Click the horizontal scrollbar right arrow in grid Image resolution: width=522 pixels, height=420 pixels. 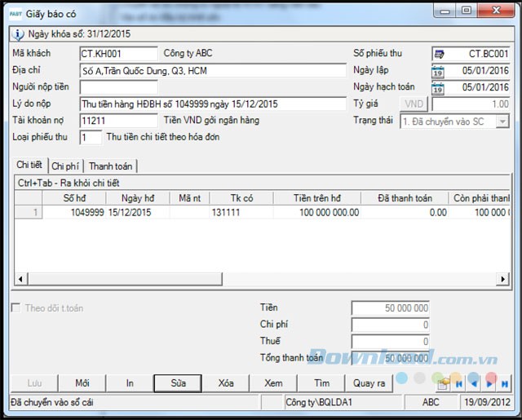coord(503,279)
